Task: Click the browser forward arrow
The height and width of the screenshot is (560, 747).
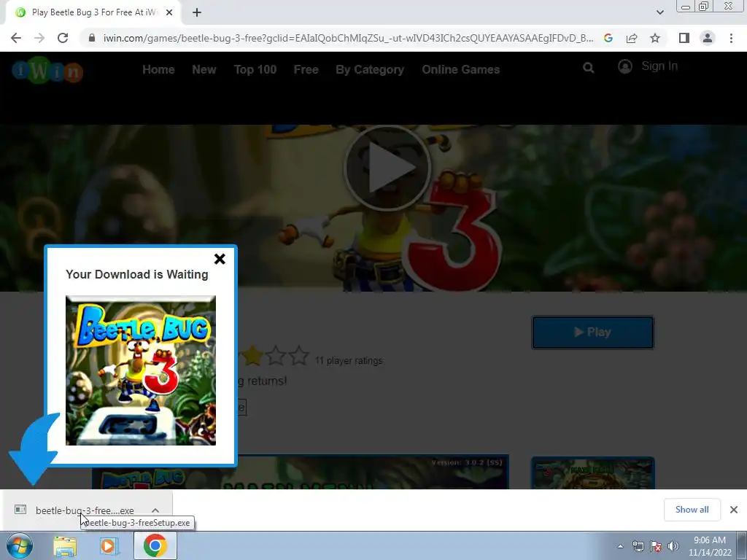Action: pos(39,38)
